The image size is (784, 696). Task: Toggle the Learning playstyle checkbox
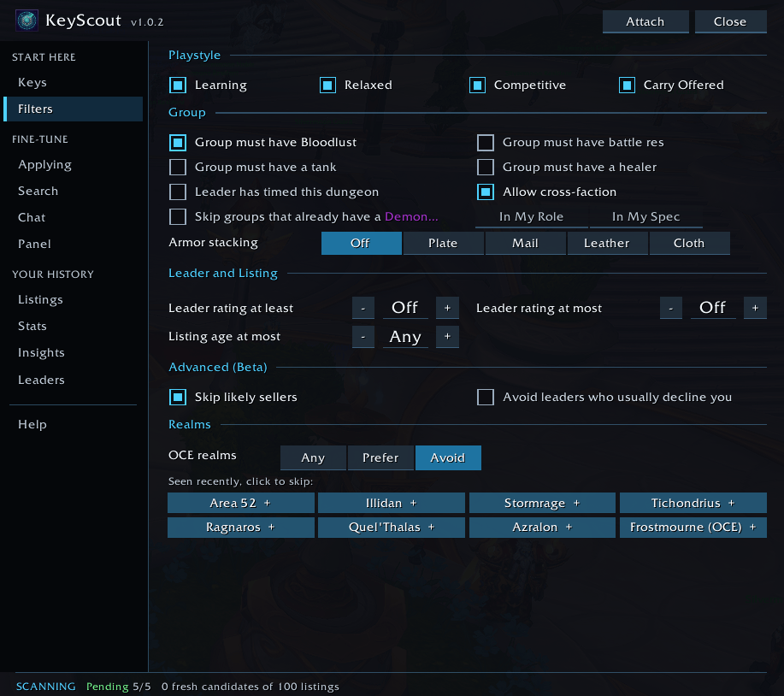pyautogui.click(x=178, y=85)
